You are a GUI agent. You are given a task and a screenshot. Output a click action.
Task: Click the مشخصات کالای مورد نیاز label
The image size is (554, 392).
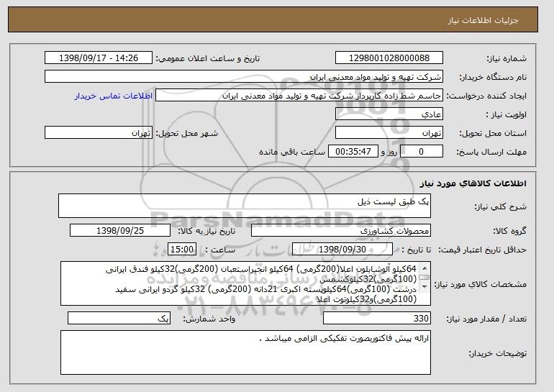[x=481, y=284]
